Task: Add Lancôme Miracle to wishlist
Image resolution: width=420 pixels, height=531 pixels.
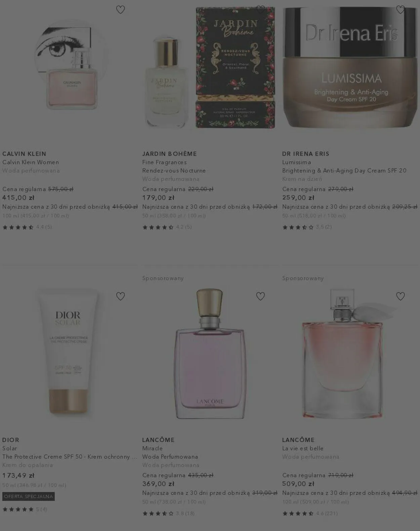Action: pos(260,296)
